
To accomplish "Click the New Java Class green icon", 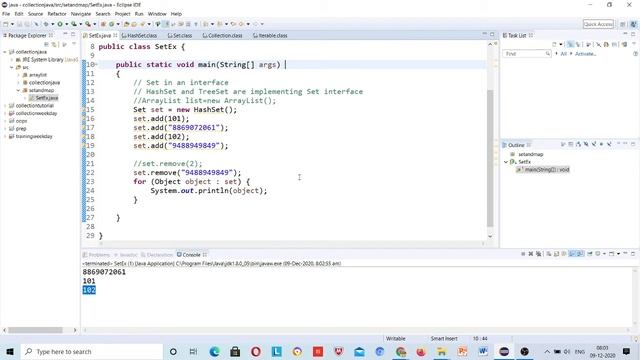I will tap(111, 24).
